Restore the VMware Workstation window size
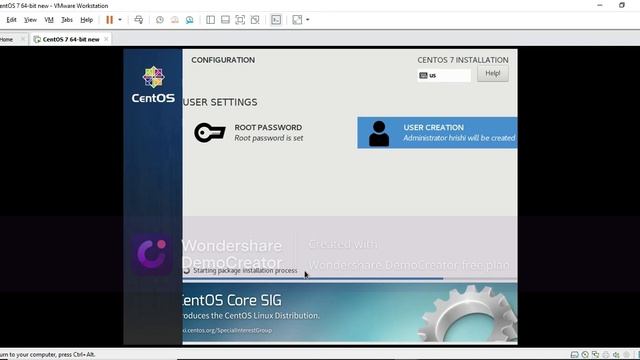This screenshot has height=360, width=640. pyautogui.click(x=622, y=5)
